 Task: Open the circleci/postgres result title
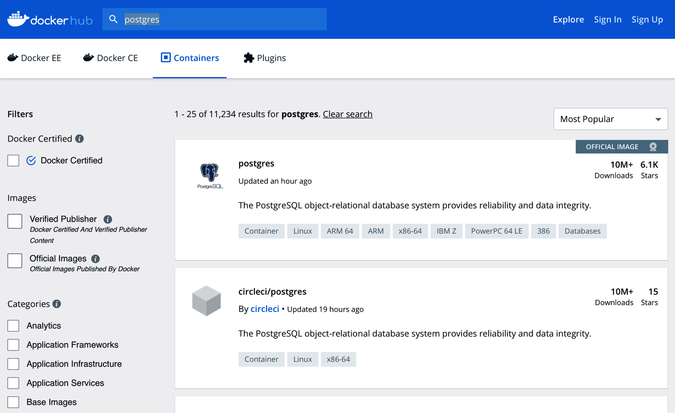[x=272, y=292]
